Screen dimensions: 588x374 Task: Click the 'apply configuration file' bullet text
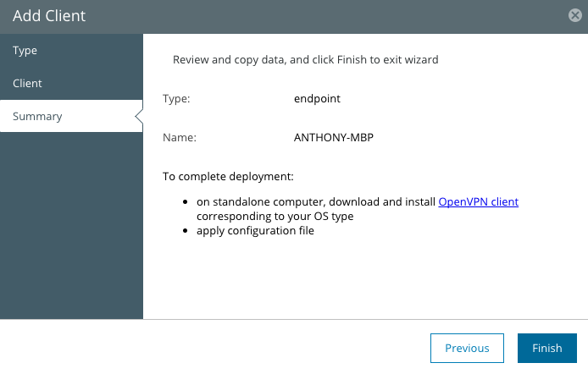(x=255, y=231)
